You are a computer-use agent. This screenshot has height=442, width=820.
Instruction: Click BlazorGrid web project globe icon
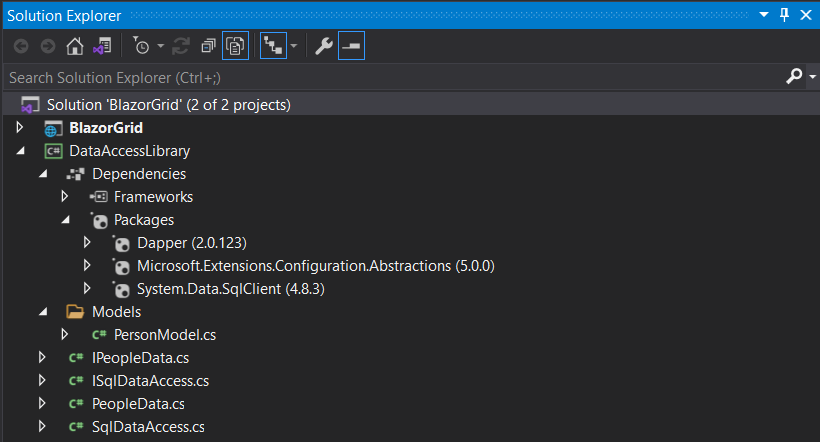(x=53, y=128)
